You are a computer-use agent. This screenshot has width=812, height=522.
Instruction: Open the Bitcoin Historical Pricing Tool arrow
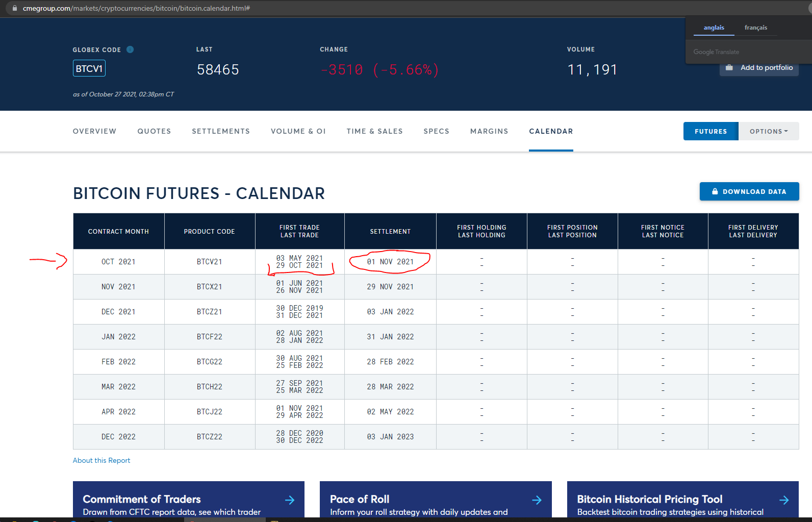coord(784,500)
